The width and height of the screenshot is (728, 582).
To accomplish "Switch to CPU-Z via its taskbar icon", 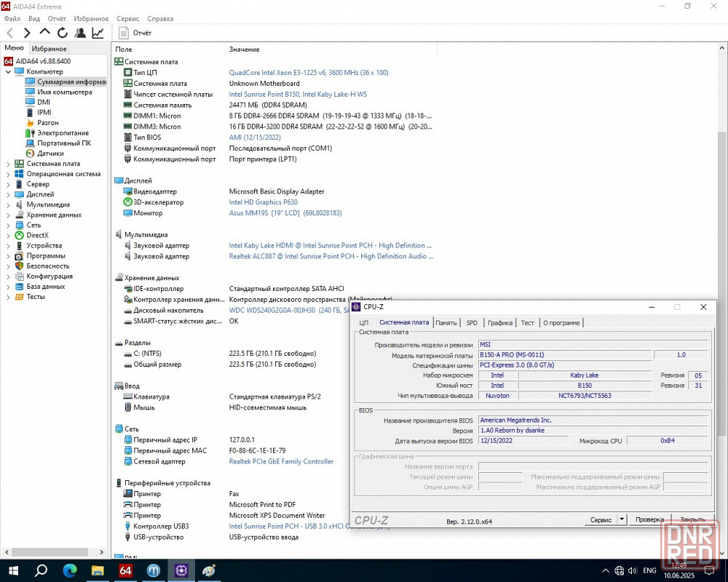I will pos(181,570).
